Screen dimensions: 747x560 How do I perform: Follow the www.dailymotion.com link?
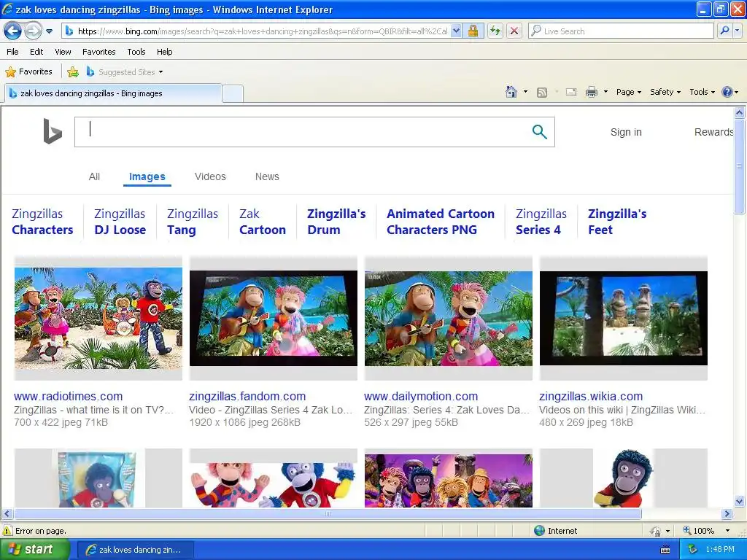tap(421, 396)
